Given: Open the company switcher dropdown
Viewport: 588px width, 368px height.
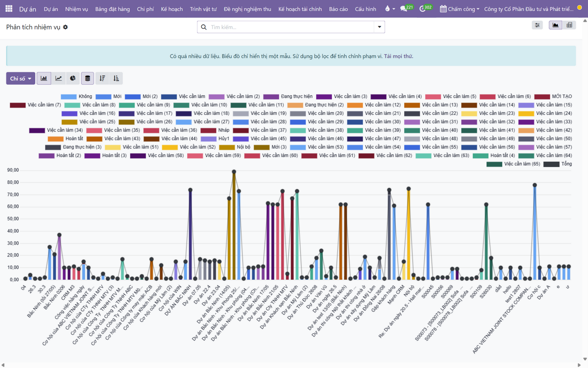Looking at the screenshot, I should point(529,9).
